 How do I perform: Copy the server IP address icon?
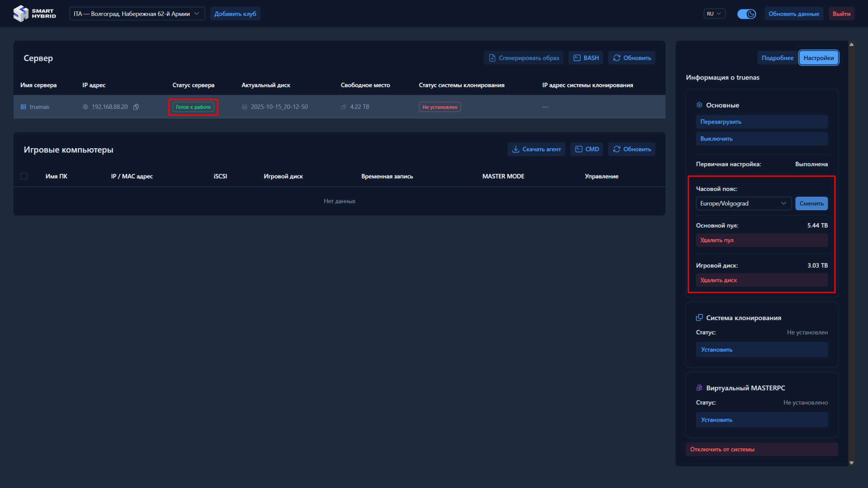pyautogui.click(x=136, y=107)
